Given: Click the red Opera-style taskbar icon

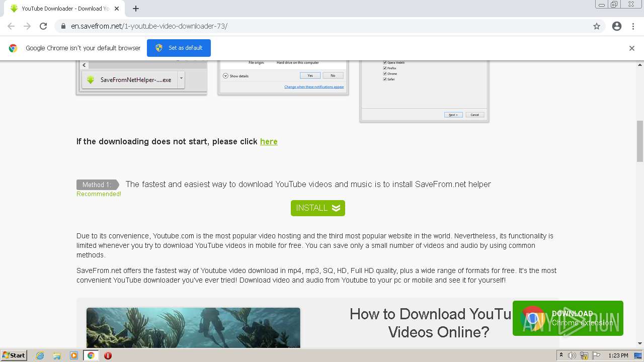Looking at the screenshot, I should [x=108, y=355].
